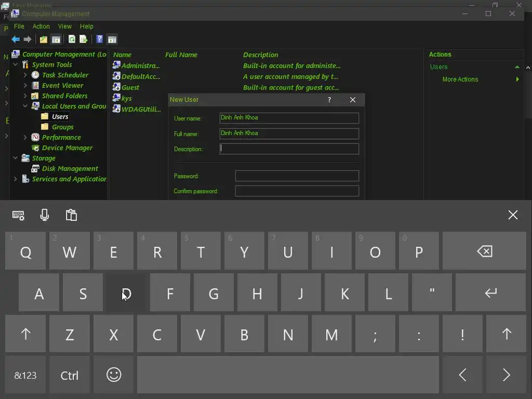Tap the spacebar key
The width and height of the screenshot is (532, 399).
(x=288, y=375)
